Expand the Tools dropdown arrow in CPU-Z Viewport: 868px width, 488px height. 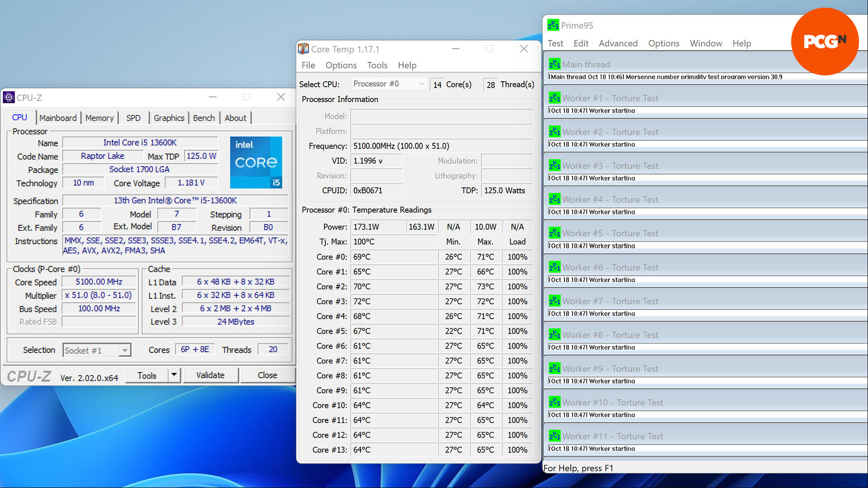(174, 375)
